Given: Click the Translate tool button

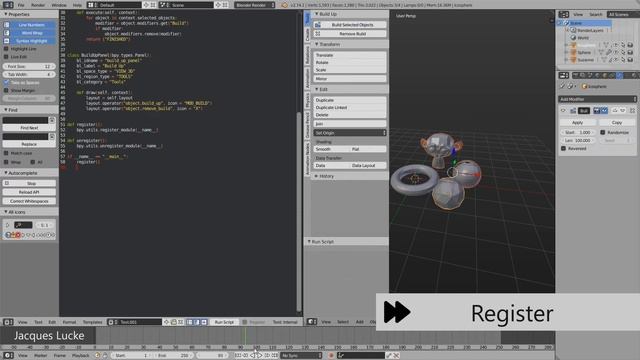Looking at the screenshot, I should tap(350, 55).
